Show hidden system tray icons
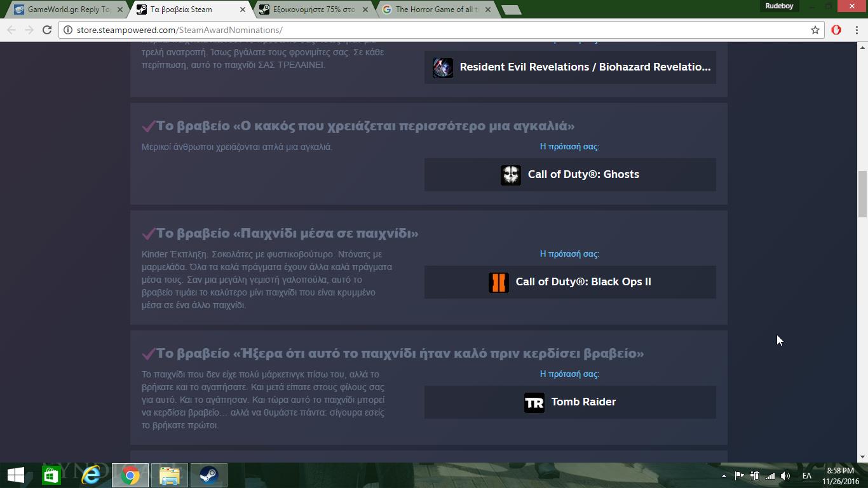868x488 pixels. [724, 476]
